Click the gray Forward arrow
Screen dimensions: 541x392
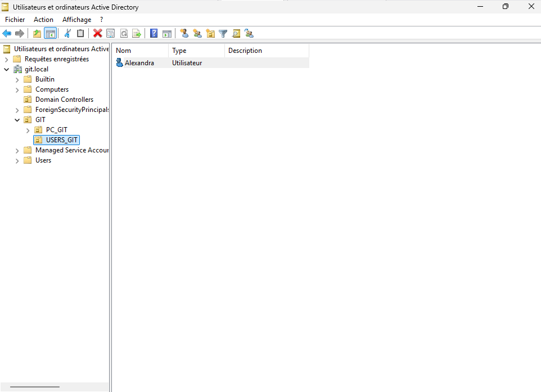pos(20,34)
